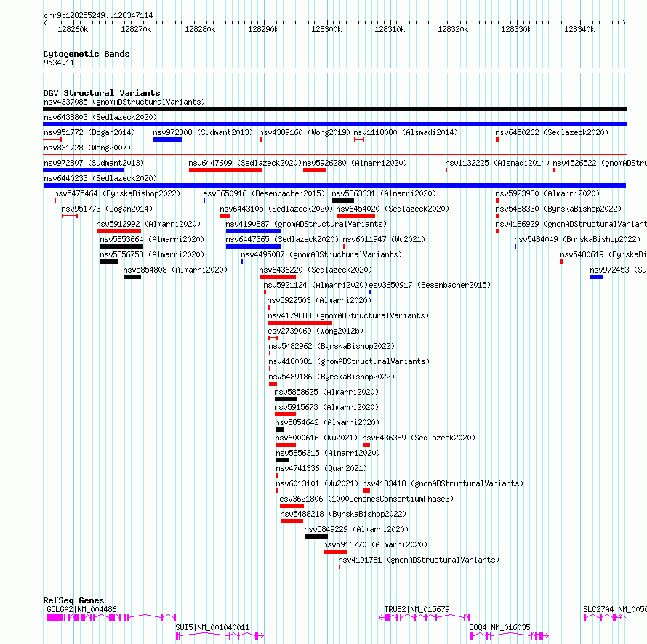Open nsv5489186 ByrskaBishop2022 label

point(331,377)
